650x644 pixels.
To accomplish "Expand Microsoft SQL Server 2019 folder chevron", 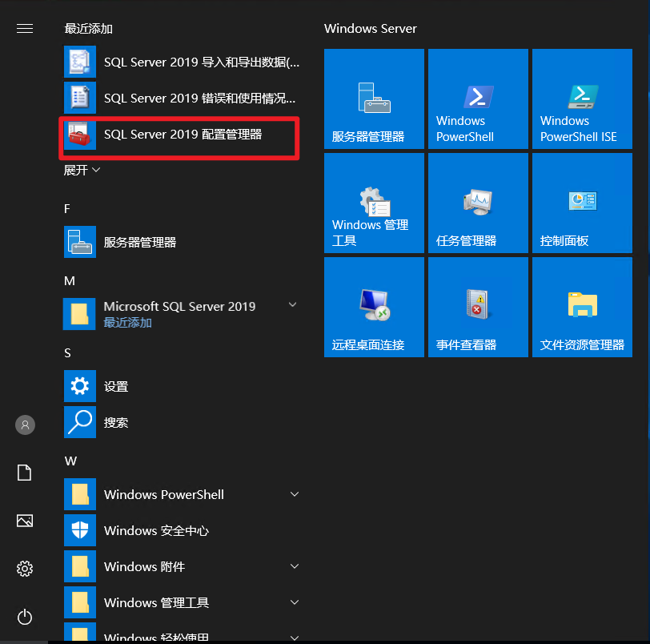I will click(293, 305).
